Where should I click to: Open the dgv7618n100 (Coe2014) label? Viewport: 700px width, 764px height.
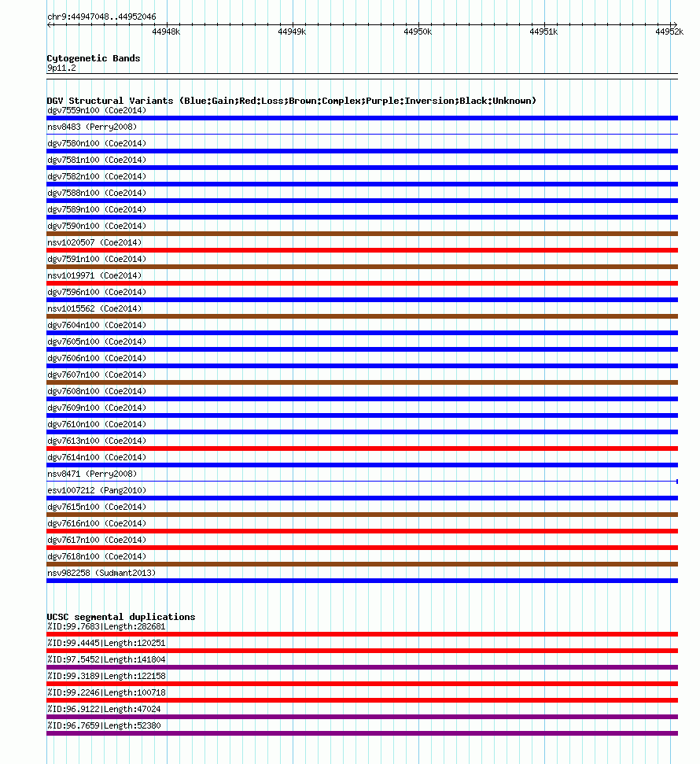pos(97,558)
